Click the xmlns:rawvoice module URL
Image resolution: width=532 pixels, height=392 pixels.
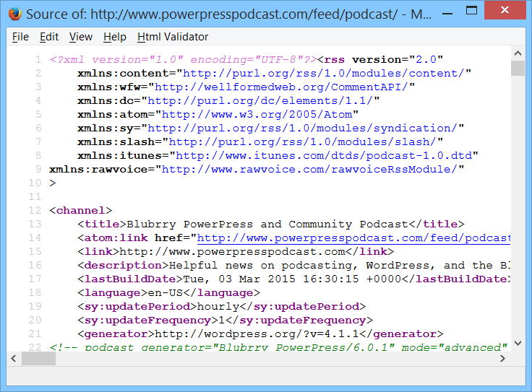coord(309,169)
